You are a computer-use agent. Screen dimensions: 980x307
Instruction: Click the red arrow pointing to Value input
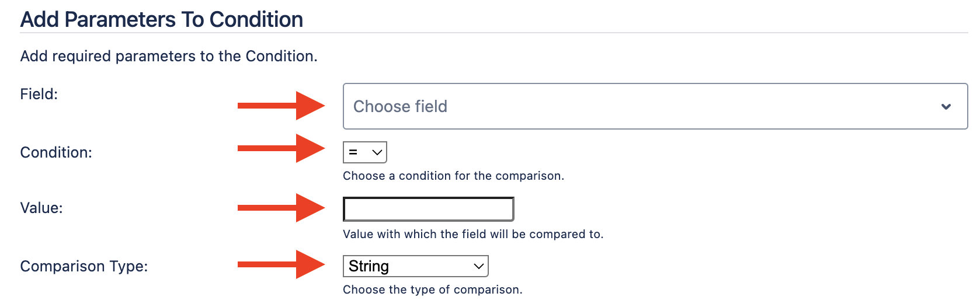pyautogui.click(x=281, y=208)
